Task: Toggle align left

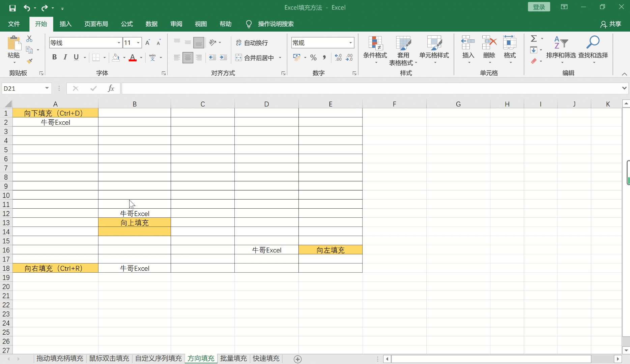Action: tap(177, 58)
